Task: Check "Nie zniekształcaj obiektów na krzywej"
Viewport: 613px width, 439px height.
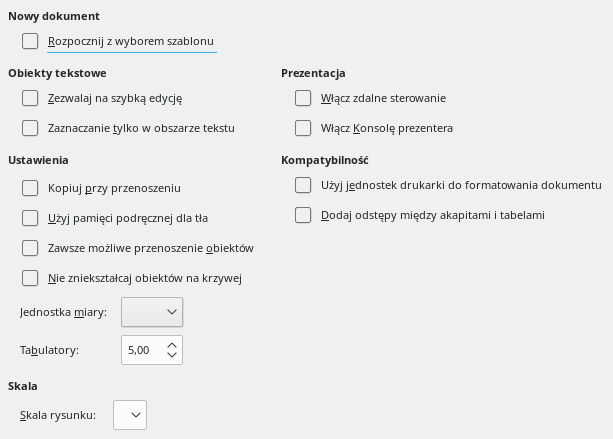Action: (x=30, y=278)
